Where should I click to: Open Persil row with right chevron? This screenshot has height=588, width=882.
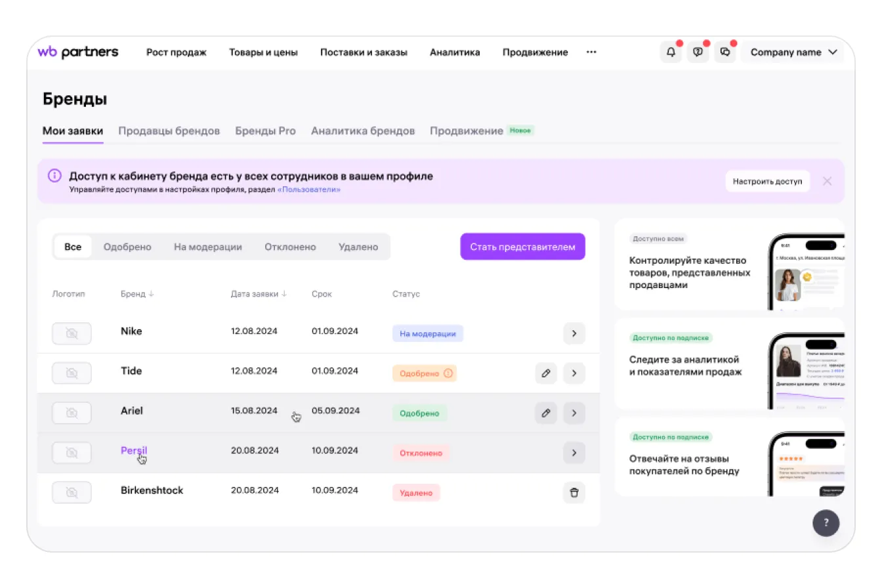pyautogui.click(x=574, y=453)
